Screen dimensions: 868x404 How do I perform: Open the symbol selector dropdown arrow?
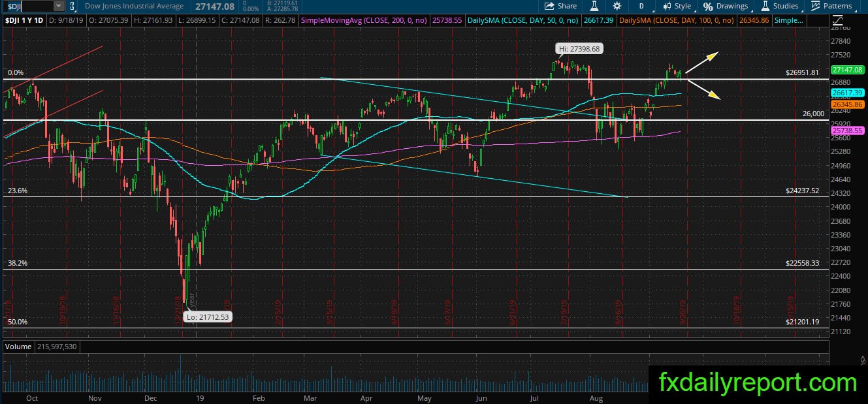59,6
